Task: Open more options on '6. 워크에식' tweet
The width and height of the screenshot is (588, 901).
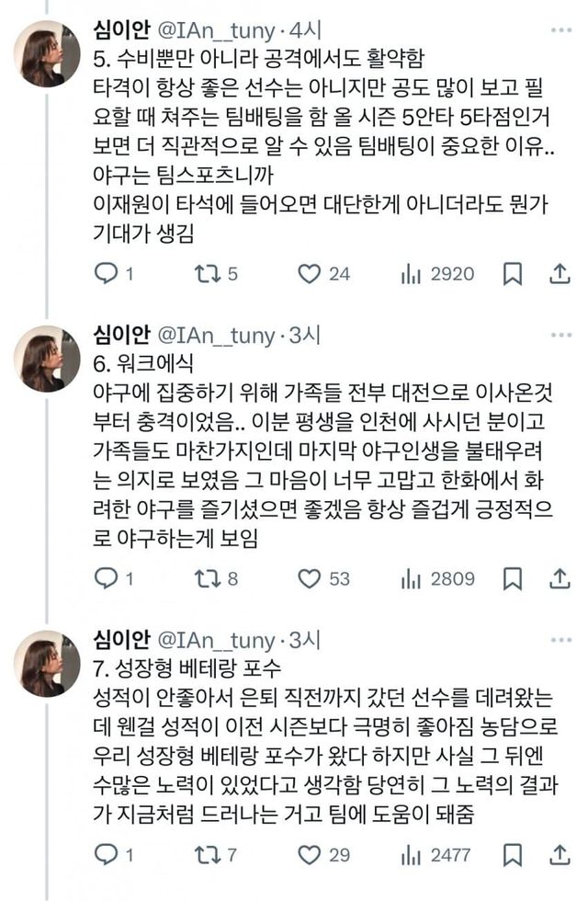Action: tap(560, 336)
